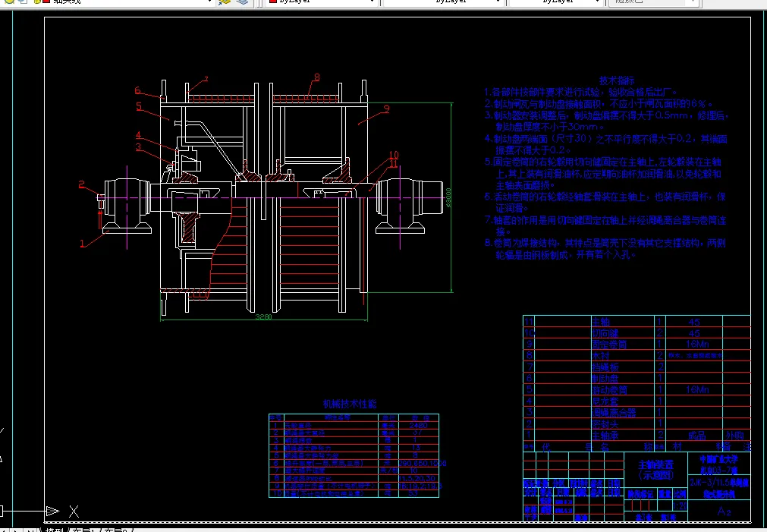Viewport: 767px width, 532px height.
Task: Select the red callout number 9 on the drawing
Action: tap(386, 109)
